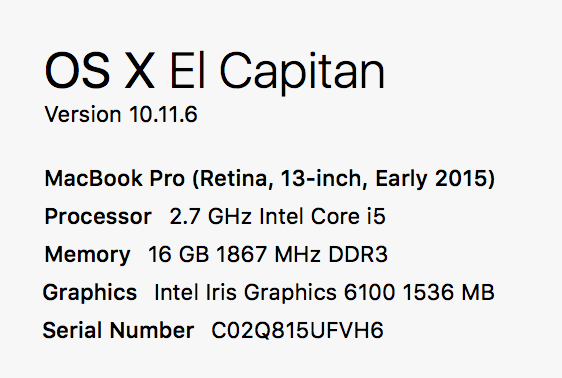The image size is (562, 378).
Task: Click the "DDR3" memory type
Action: [358, 254]
